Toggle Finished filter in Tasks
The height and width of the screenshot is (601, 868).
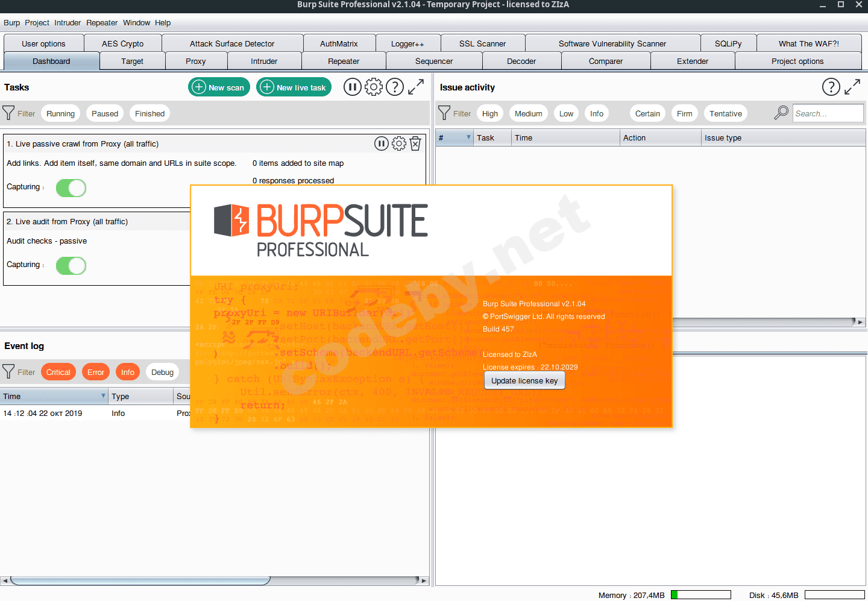[149, 113]
